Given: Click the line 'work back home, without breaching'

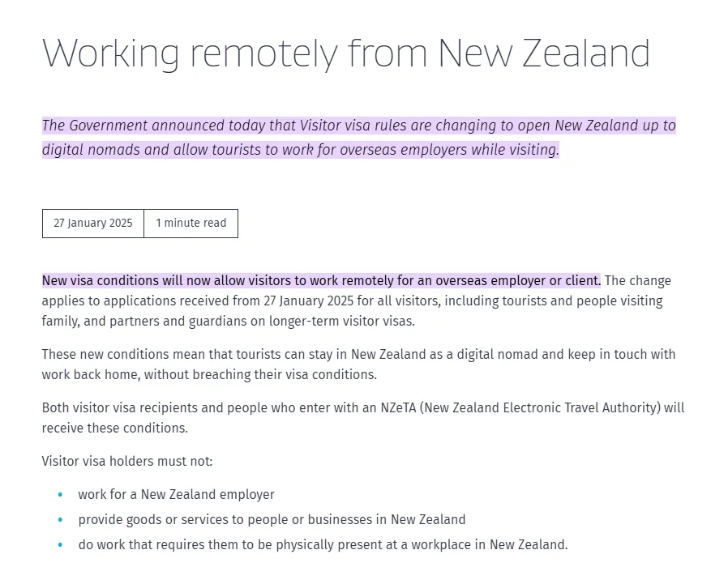Looking at the screenshot, I should (209, 374).
